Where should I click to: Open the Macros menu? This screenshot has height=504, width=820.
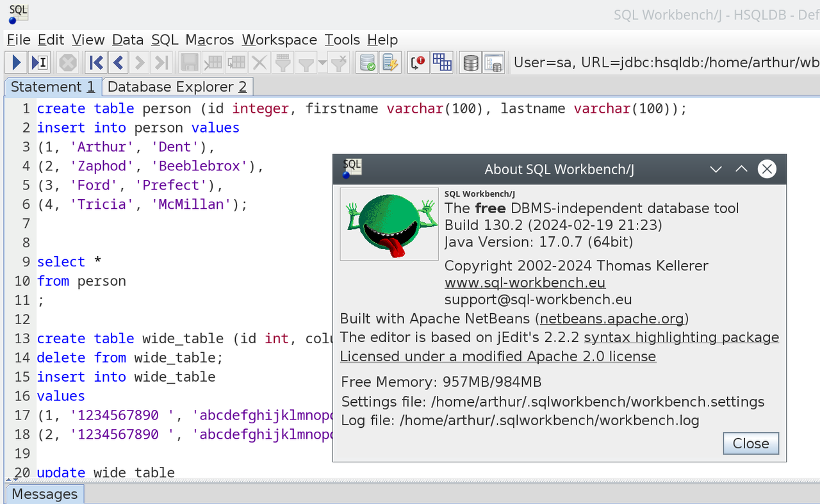[209, 40]
